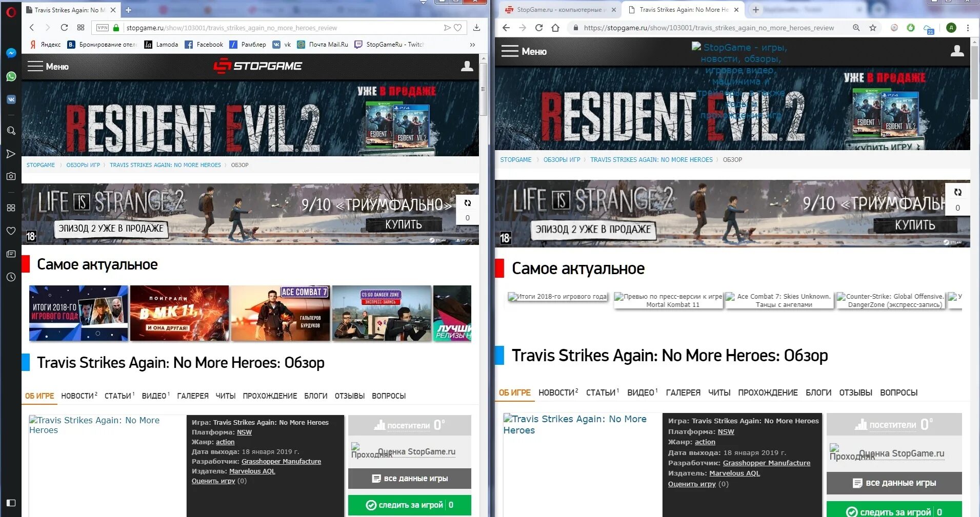Open Messenger in Opera sidebar

(x=11, y=53)
